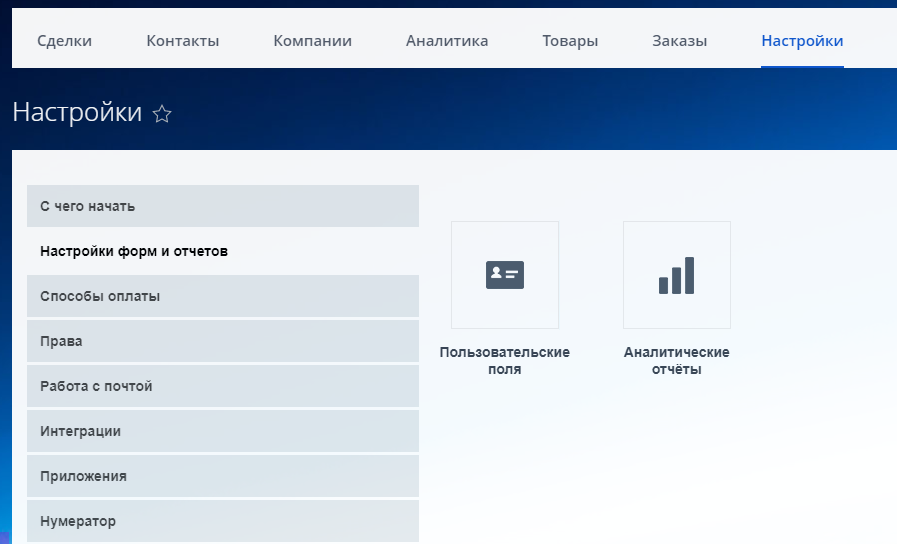Add Настройки page to favorites with the star
The image size is (897, 544).
click(162, 115)
